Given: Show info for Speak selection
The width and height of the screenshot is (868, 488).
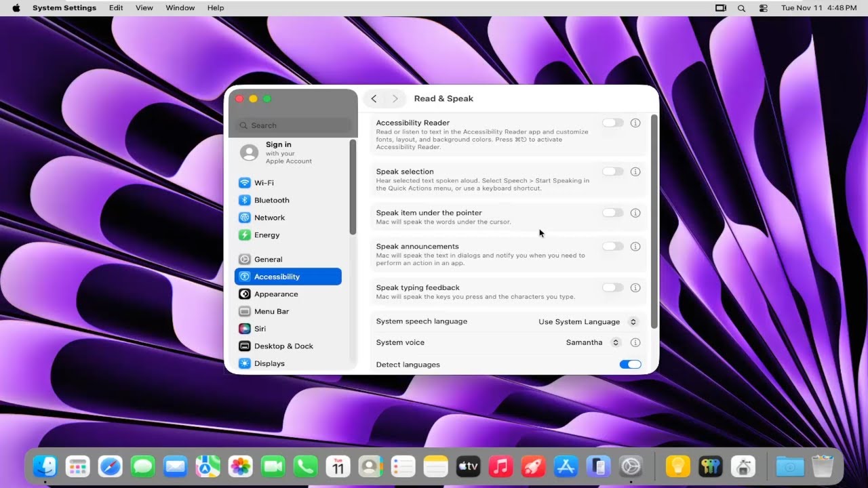Looking at the screenshot, I should pyautogui.click(x=635, y=172).
